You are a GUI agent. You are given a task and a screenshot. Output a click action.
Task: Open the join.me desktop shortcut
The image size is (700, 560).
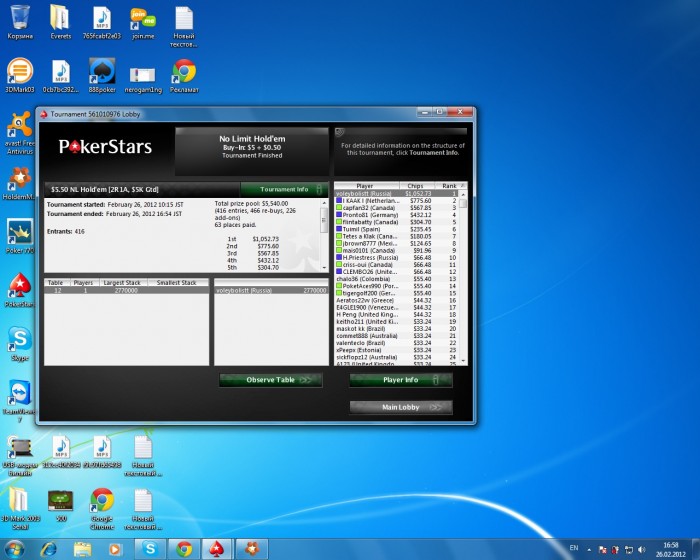click(142, 18)
